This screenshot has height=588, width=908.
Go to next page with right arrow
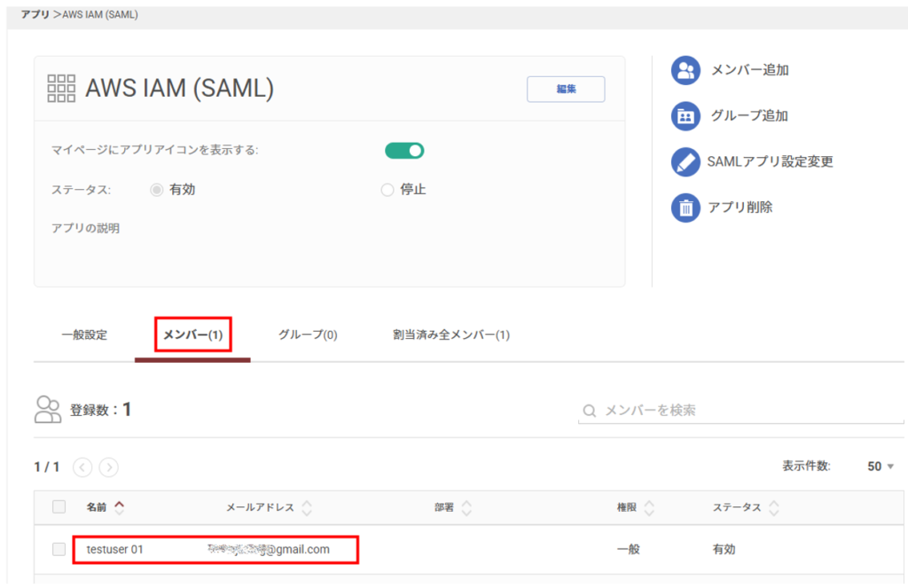[x=109, y=466]
